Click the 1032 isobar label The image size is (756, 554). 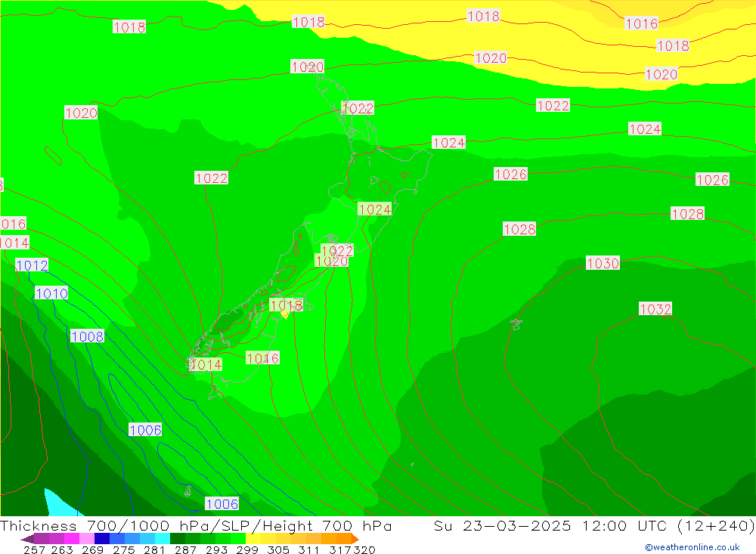coord(655,308)
